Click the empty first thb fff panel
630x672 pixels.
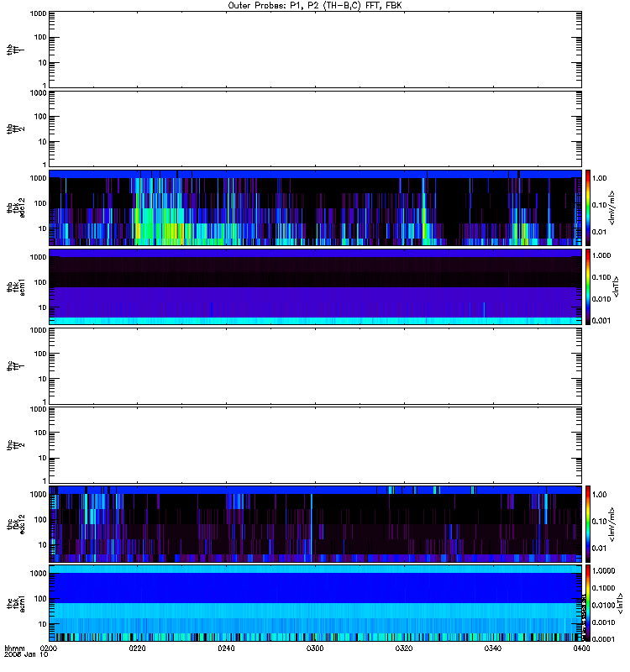click(316, 50)
